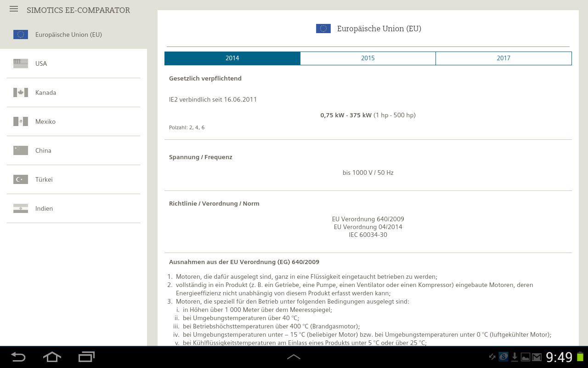The image size is (588, 368).
Task: Select Europäische Union (EU) in sidebar
Action: pyautogui.click(x=73, y=34)
